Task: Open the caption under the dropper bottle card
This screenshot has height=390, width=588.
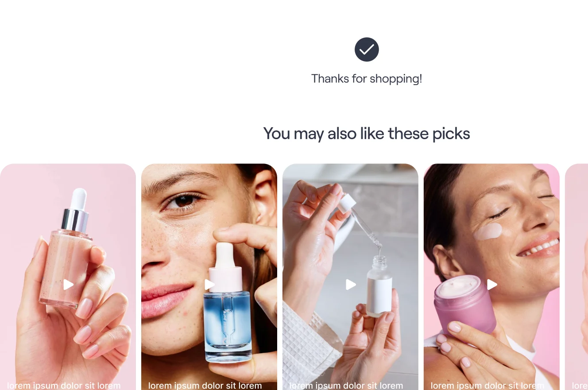Action: pos(346,386)
